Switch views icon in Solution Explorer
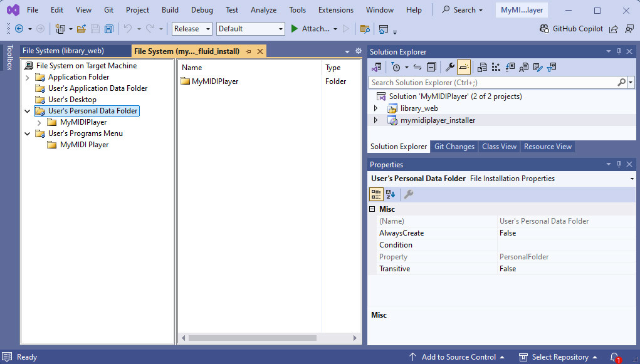Viewport: 640px width, 364px height. point(377,67)
